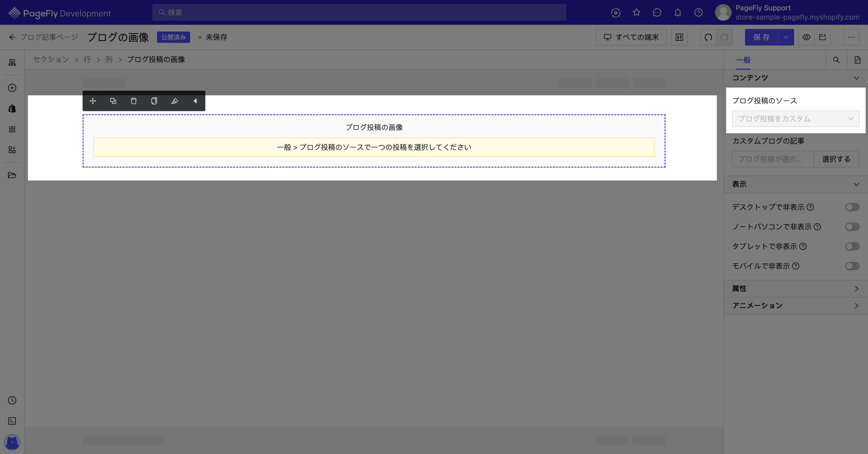868x454 pixels.
Task: Expand the 属性 section
Action: pyautogui.click(x=796, y=289)
